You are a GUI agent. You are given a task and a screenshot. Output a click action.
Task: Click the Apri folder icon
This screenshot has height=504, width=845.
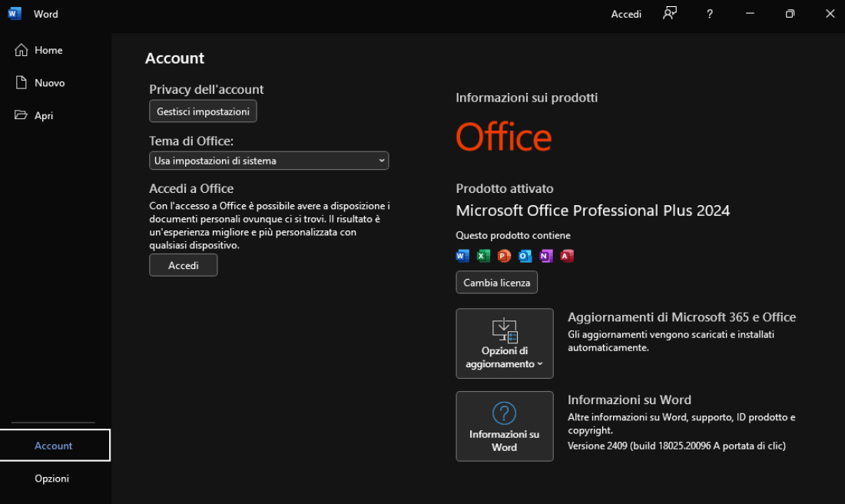(x=21, y=114)
